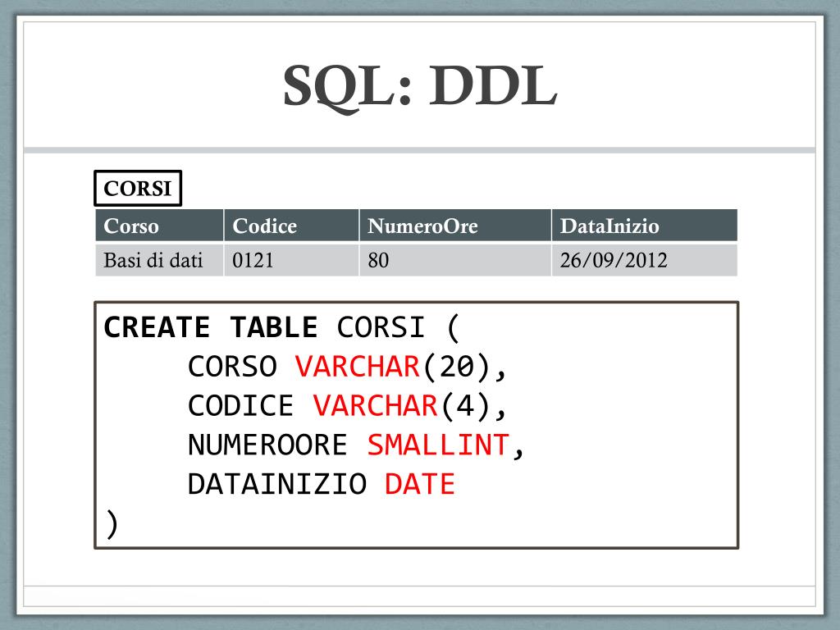Click the VARCHAR(4) type
This screenshot has width=840, height=630.
tap(402, 406)
